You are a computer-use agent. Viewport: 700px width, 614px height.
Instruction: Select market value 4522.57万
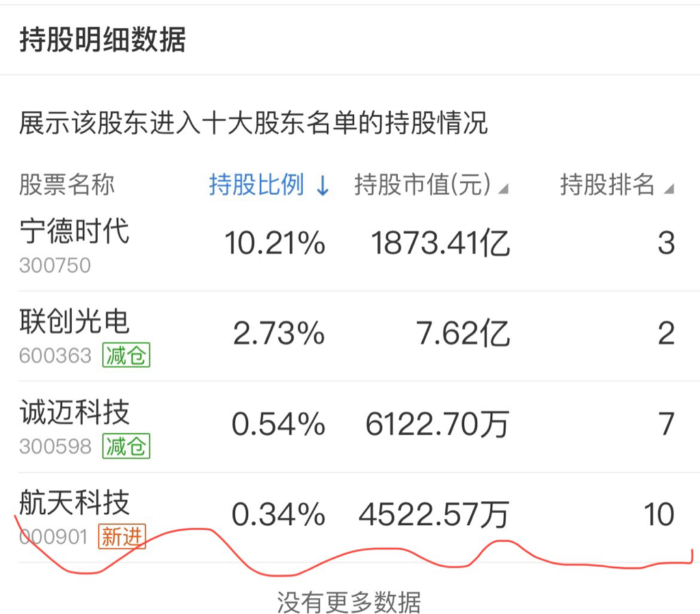434,515
